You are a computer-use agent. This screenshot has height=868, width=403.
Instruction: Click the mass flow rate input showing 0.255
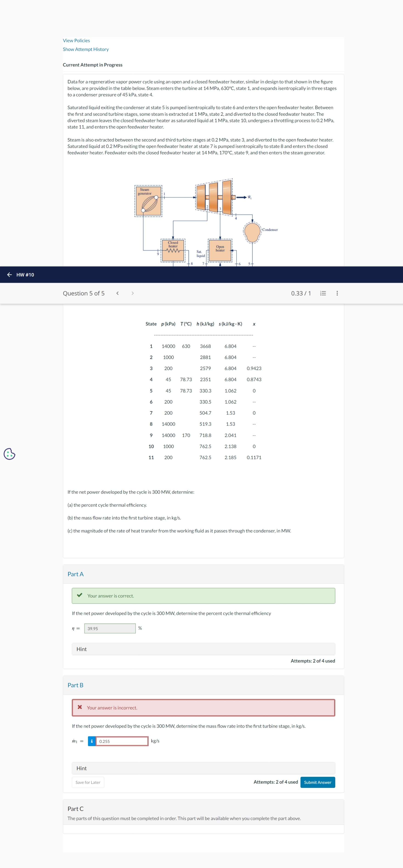click(x=122, y=741)
